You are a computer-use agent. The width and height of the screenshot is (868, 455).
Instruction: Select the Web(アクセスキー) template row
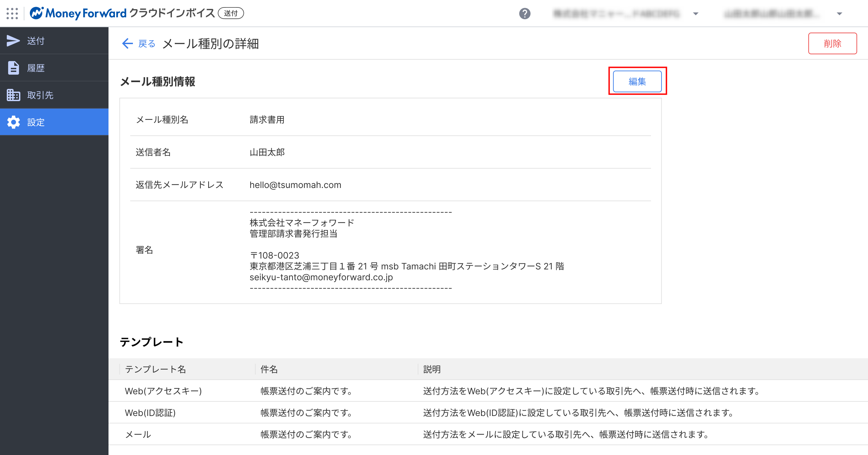pos(163,391)
